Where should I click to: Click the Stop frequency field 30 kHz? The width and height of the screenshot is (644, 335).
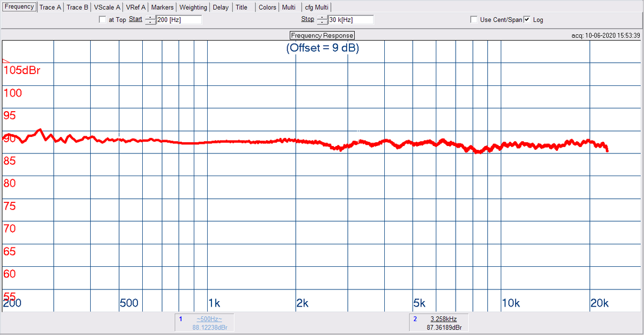tap(350, 20)
